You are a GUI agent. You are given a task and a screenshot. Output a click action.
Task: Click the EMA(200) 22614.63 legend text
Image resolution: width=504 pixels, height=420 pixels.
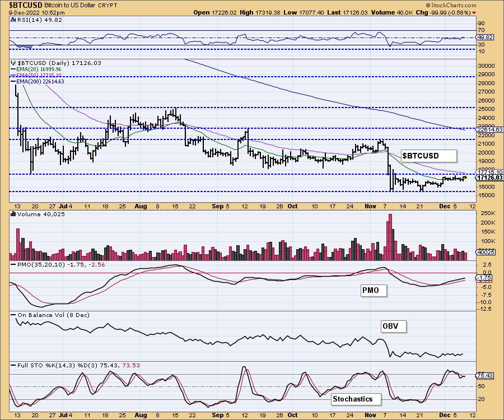(x=40, y=81)
